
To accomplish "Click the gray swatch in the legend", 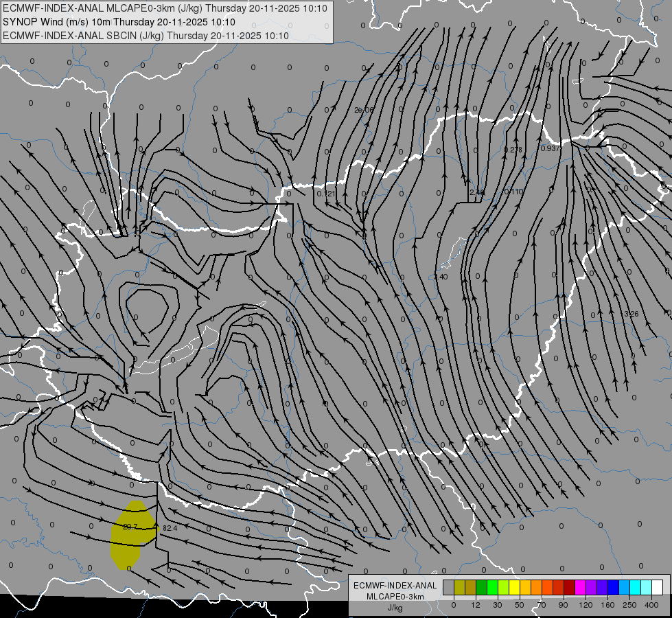I will [x=449, y=587].
